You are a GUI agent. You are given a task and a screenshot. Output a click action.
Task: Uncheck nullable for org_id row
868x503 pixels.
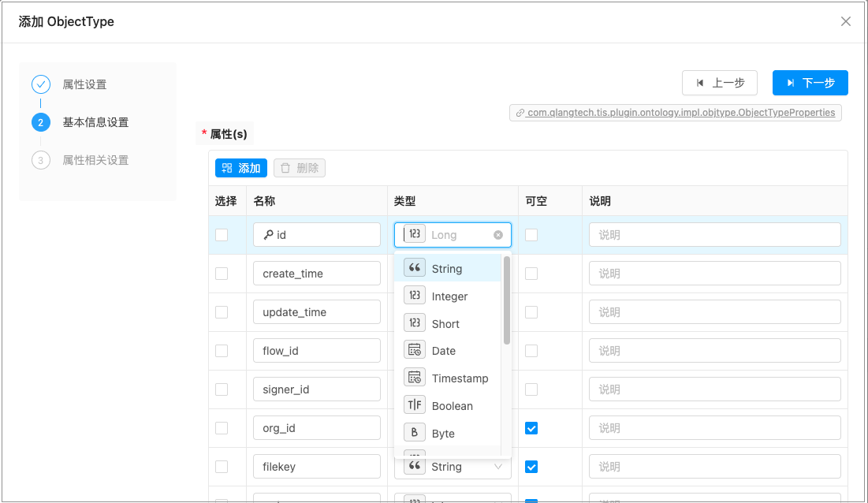(531, 428)
